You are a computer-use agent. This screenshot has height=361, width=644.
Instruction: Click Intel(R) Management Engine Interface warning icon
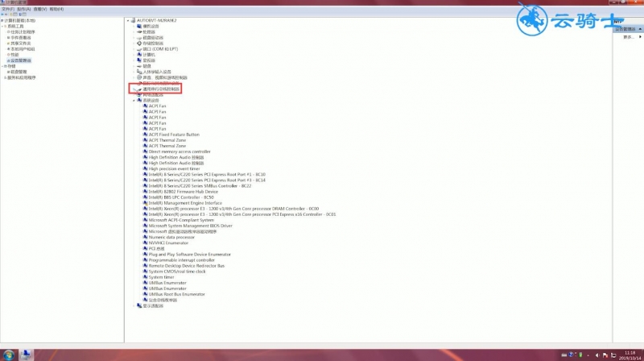click(x=145, y=203)
